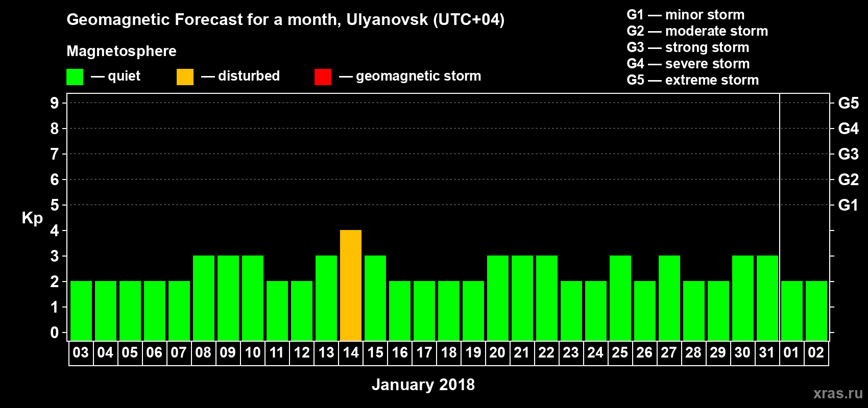Click the '— disturbed' legend label
Screen dimensions: 868x408
pos(240,76)
